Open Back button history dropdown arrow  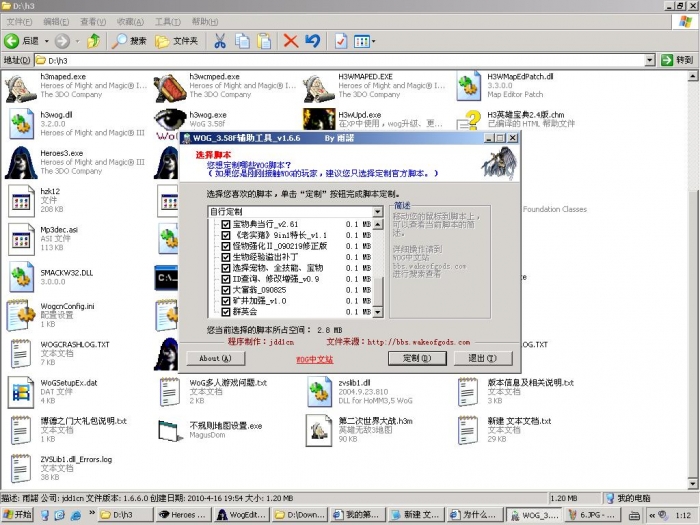(46, 42)
